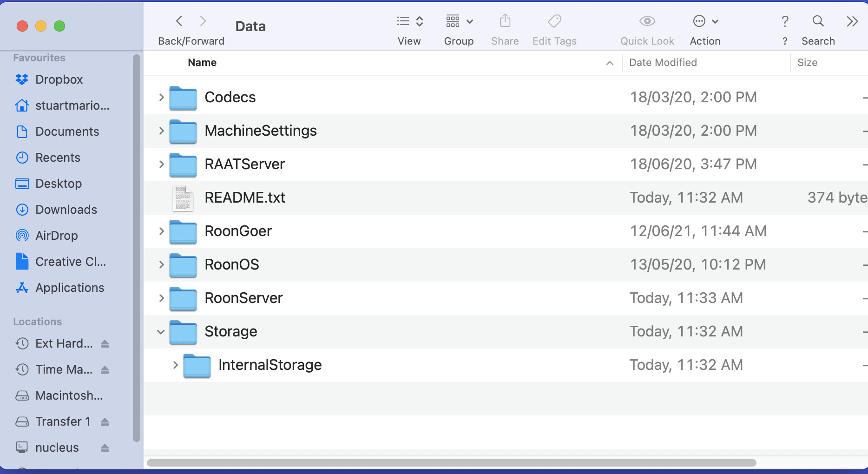Select the RoonGoer folder row
This screenshot has width=868, height=474.
[x=506, y=231]
